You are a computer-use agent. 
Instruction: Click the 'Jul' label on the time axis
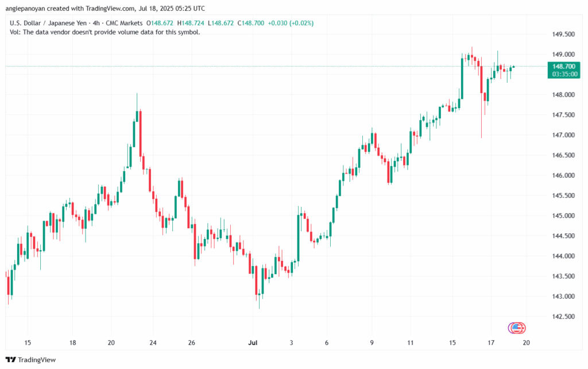point(253,343)
